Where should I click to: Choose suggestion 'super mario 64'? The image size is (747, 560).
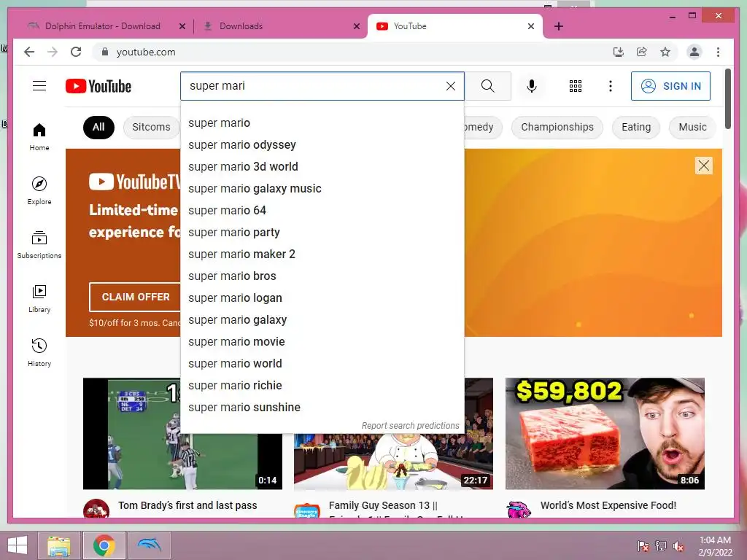[x=322, y=211]
